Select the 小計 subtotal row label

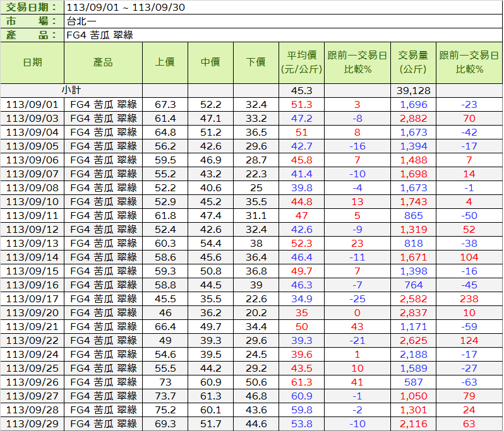(x=71, y=90)
